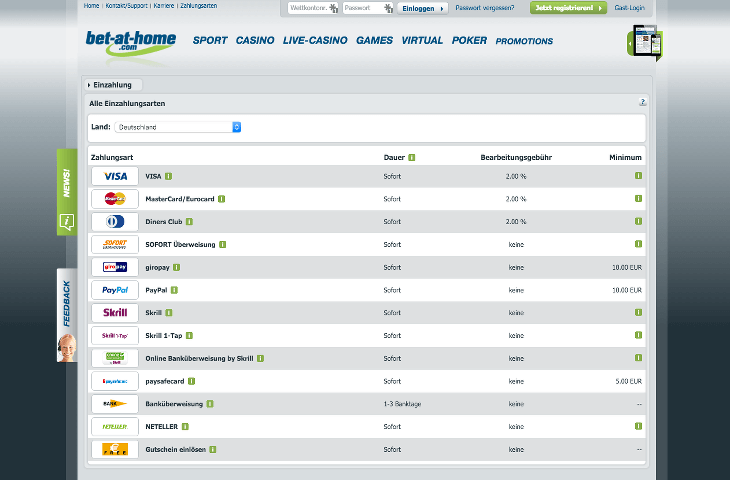The height and width of the screenshot is (480, 730).
Task: Open info icon next to paysafecard
Action: pos(191,381)
